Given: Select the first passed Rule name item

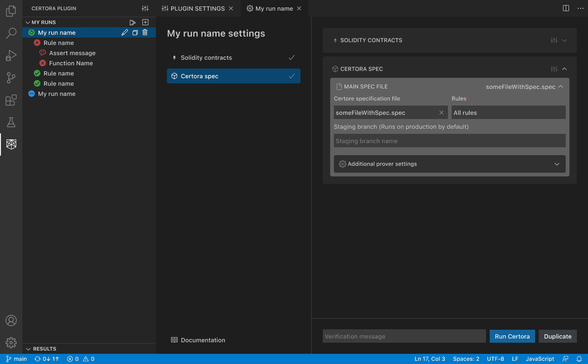Looking at the screenshot, I should click(89, 73).
